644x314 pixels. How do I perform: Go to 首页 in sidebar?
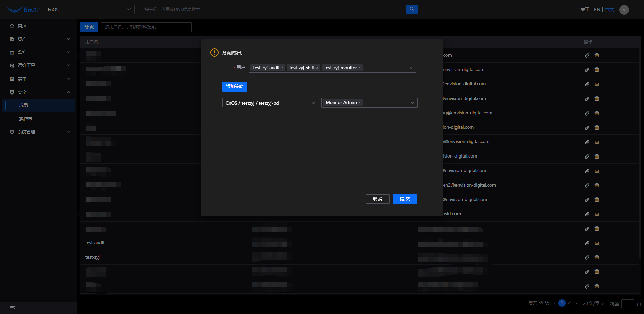point(22,26)
